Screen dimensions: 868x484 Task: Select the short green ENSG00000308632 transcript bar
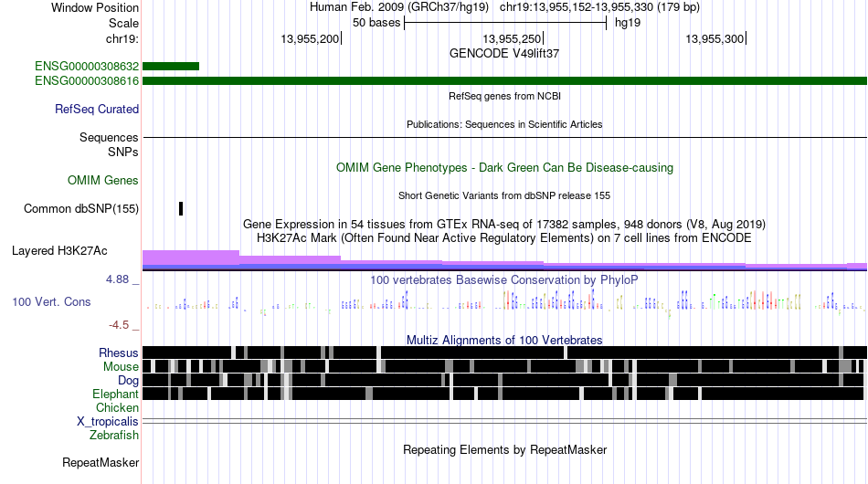click(x=171, y=67)
